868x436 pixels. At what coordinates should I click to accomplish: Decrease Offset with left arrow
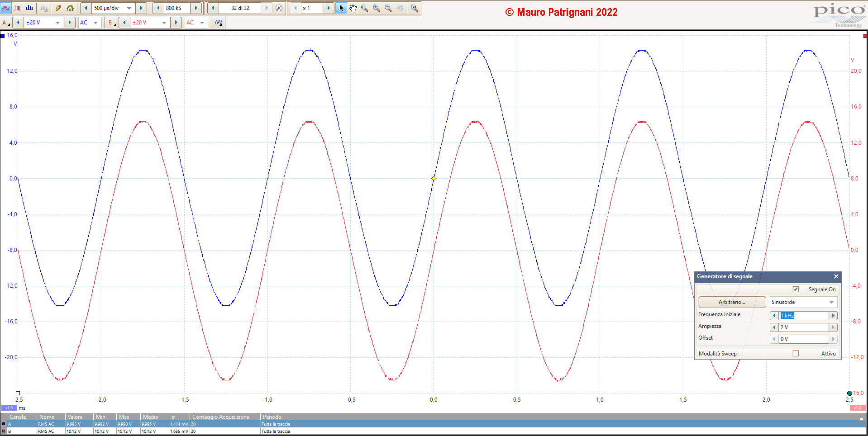click(774, 339)
